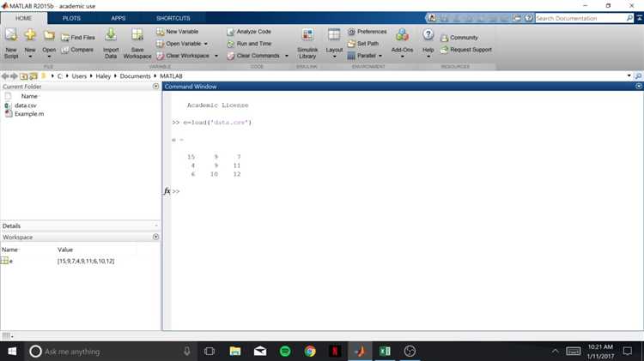
Task: Click the Add-Ons icon
Action: 402,35
